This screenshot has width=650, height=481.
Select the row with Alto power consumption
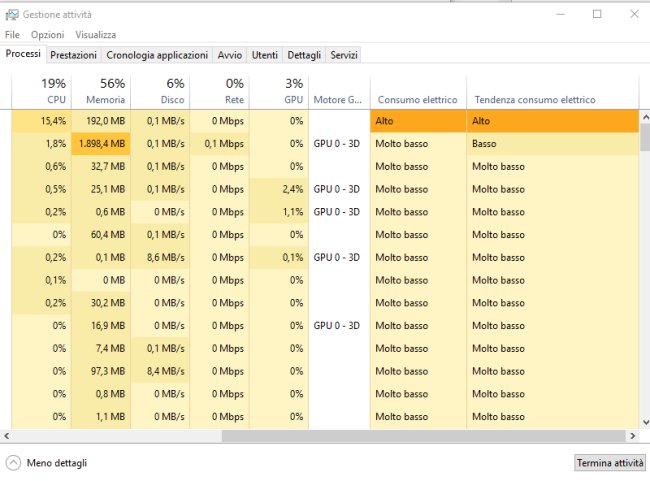[417, 120]
